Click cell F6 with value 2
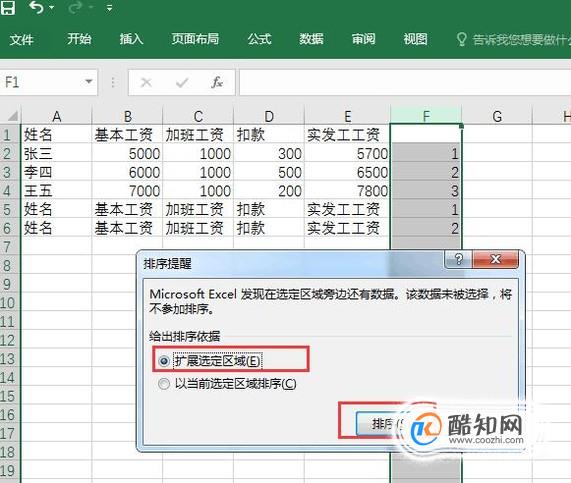This screenshot has width=571, height=483. (426, 228)
